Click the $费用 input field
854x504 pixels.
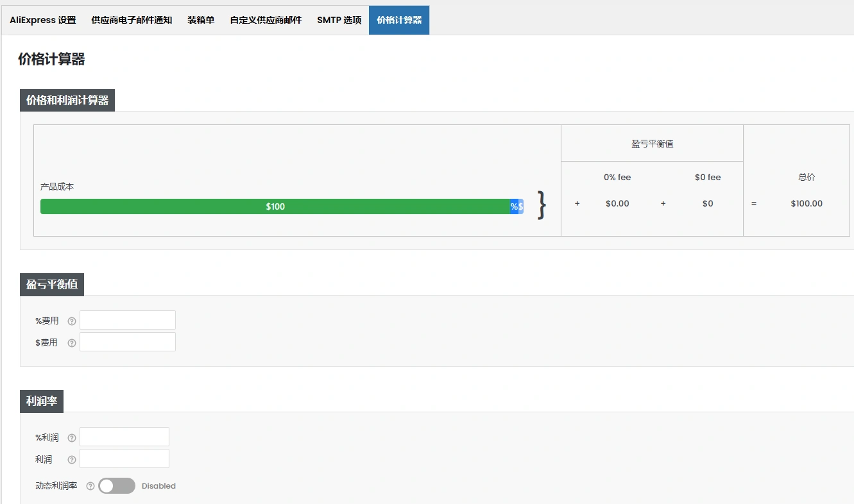tap(127, 341)
